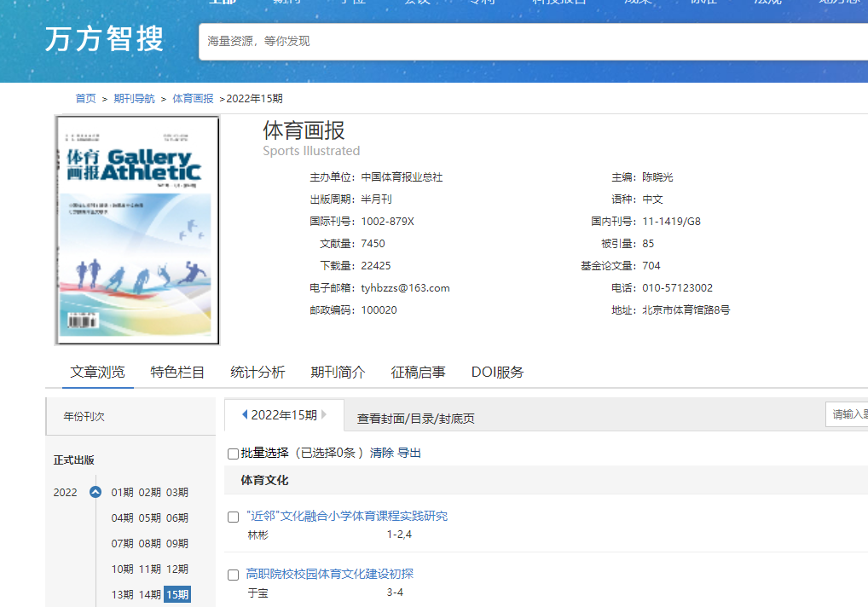Open article 高职院校校园体育文化建设初探
This screenshot has height=607, width=868.
[x=329, y=574]
